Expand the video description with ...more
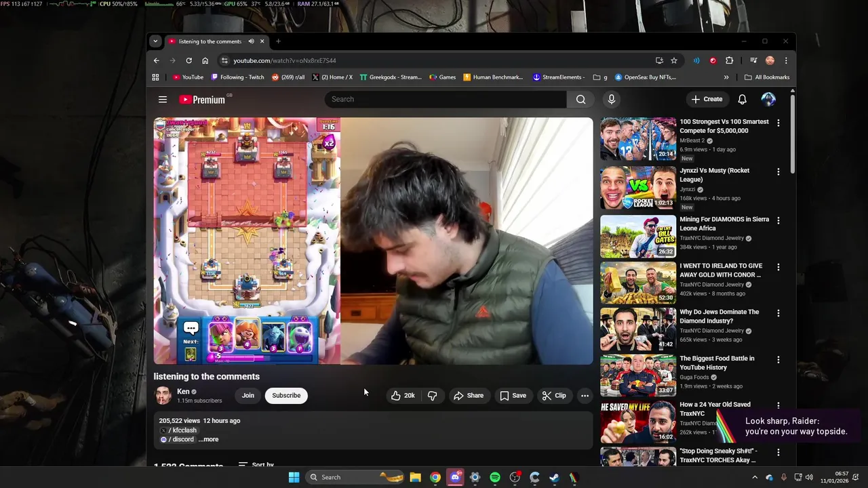The width and height of the screenshot is (868, 488). point(208,439)
